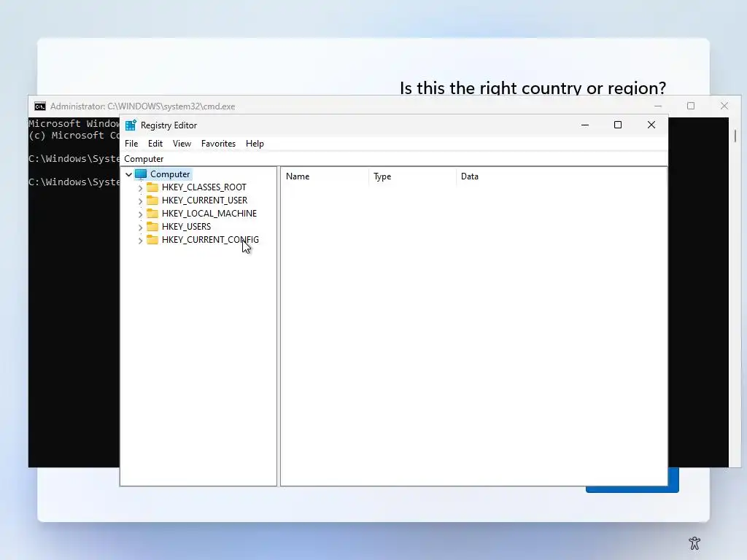Open the File menu in Registry Editor
The height and width of the screenshot is (560, 747).
point(131,144)
